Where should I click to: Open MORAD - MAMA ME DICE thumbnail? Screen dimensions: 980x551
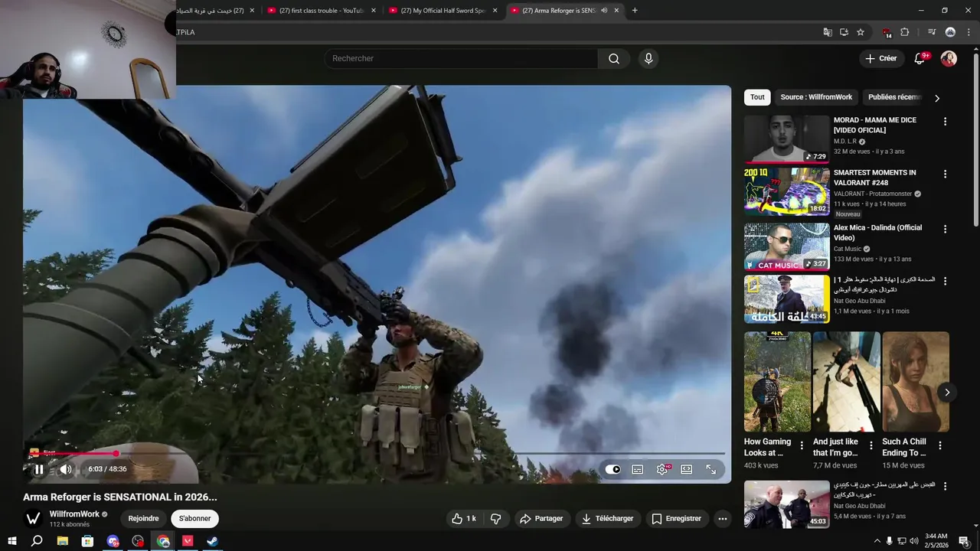pyautogui.click(x=786, y=139)
